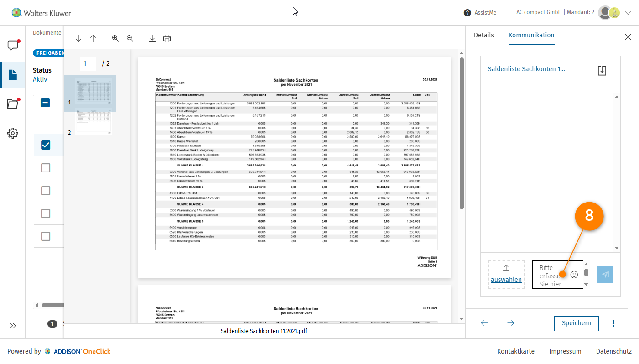Click the FREIGABEN badge

click(48, 53)
